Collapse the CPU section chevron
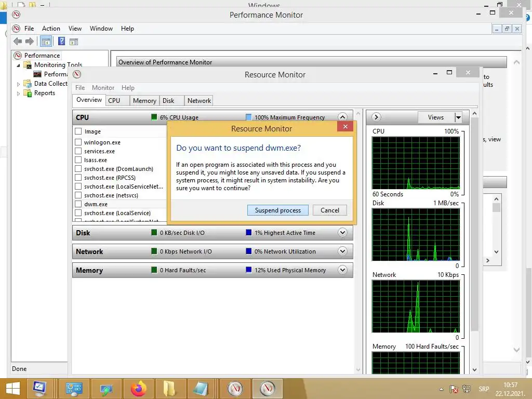The width and height of the screenshot is (532, 399). coord(342,117)
